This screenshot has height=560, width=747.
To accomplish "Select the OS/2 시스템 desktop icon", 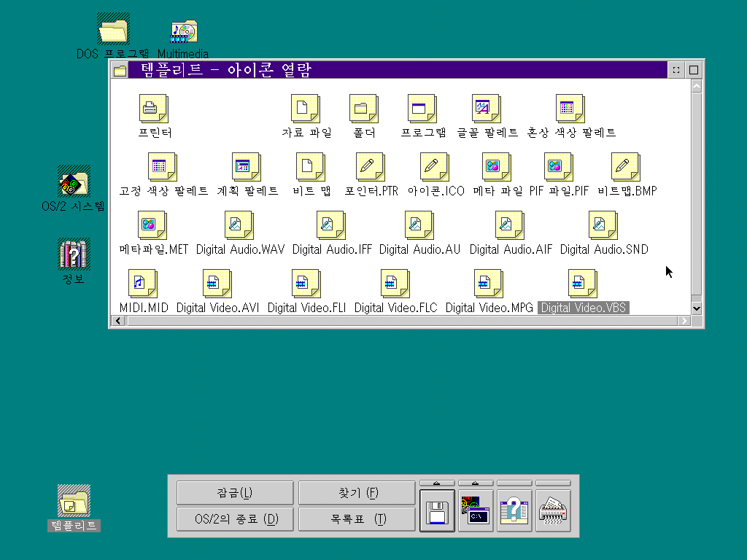I will pos(74,182).
